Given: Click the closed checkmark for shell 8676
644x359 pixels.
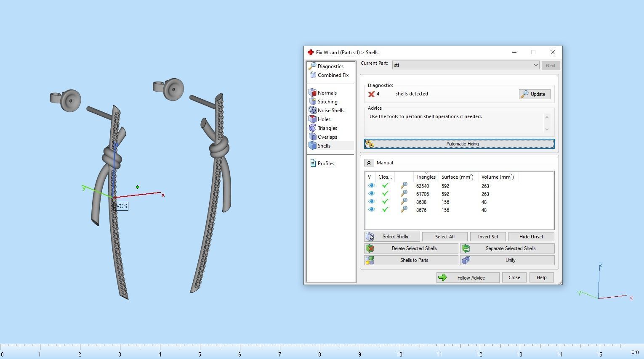Looking at the screenshot, I should pos(385,209).
